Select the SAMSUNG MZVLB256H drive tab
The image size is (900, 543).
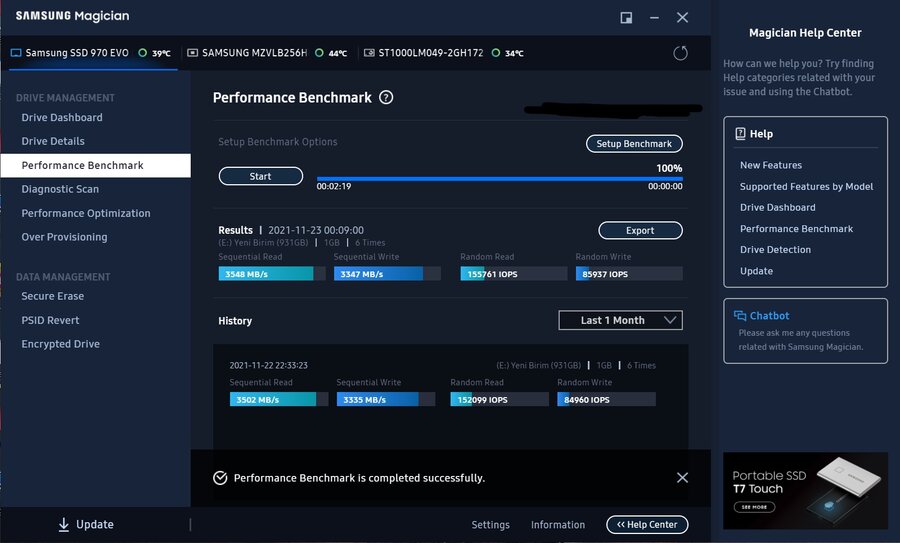[x=267, y=53]
